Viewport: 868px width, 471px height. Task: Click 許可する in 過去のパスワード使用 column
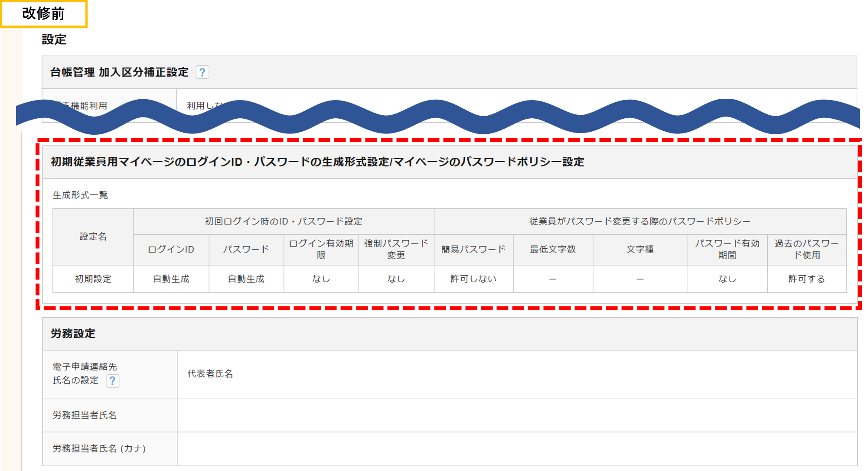point(806,279)
